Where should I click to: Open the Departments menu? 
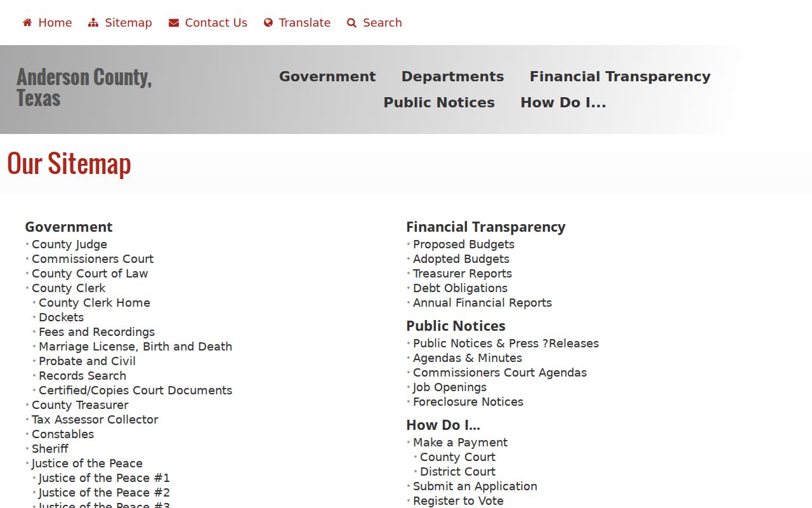(x=452, y=76)
